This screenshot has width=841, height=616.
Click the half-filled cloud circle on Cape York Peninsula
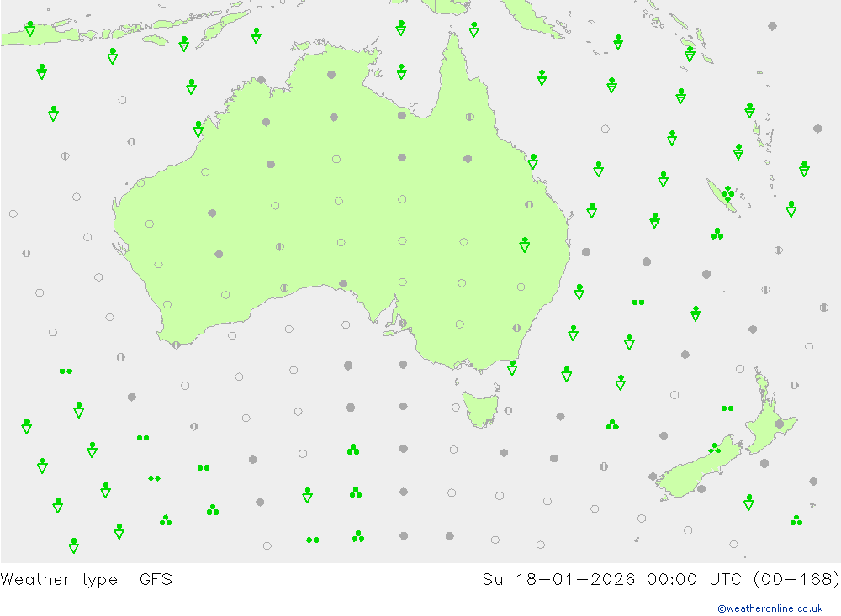(470, 116)
